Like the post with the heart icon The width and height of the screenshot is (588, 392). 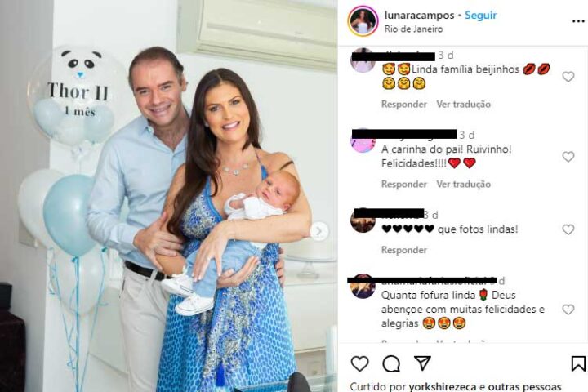tap(359, 363)
